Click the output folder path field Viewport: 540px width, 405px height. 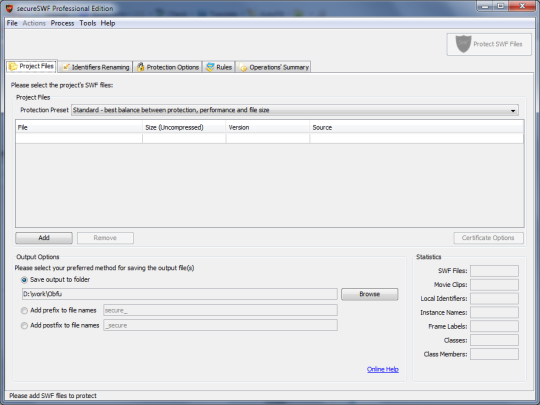click(180, 294)
